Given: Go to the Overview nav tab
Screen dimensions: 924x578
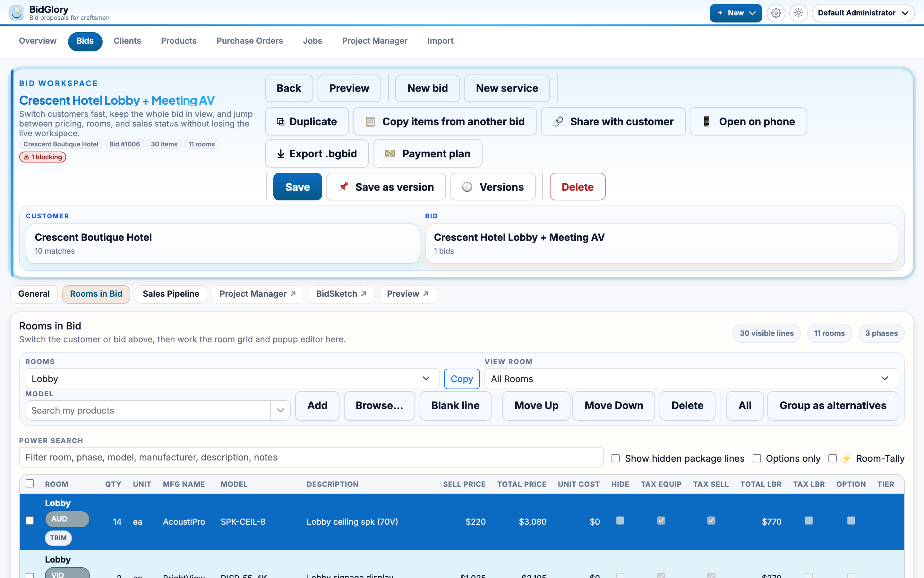Looking at the screenshot, I should point(38,41).
